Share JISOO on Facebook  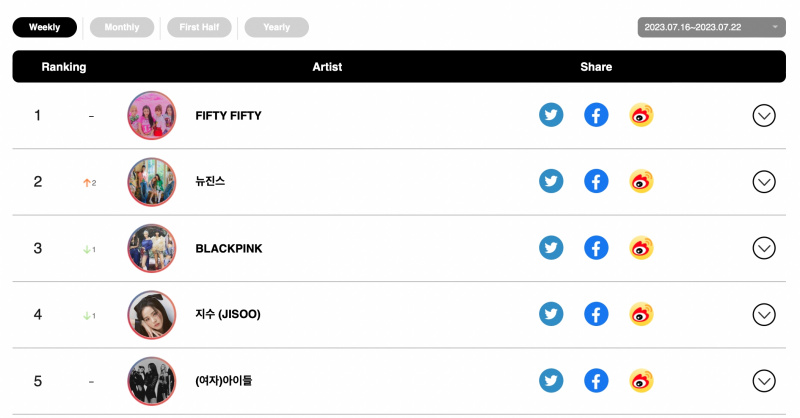point(596,314)
